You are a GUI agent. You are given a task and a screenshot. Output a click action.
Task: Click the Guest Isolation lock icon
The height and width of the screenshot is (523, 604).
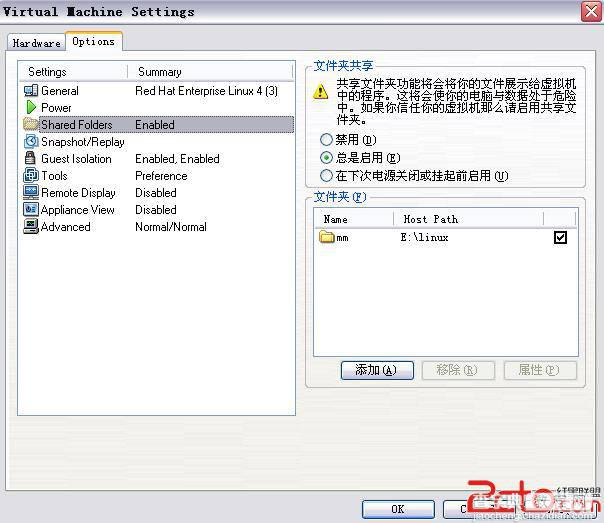click(x=30, y=158)
